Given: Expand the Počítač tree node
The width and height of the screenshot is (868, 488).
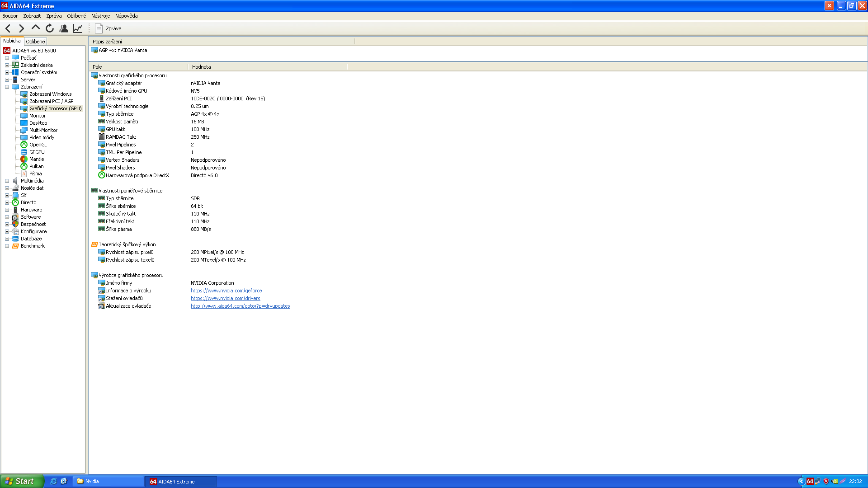Looking at the screenshot, I should [x=7, y=58].
